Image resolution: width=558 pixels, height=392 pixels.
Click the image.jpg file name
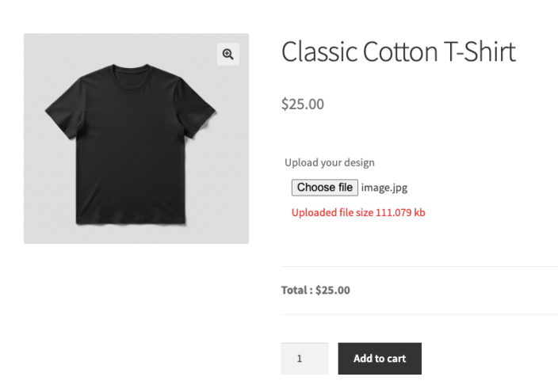point(384,188)
